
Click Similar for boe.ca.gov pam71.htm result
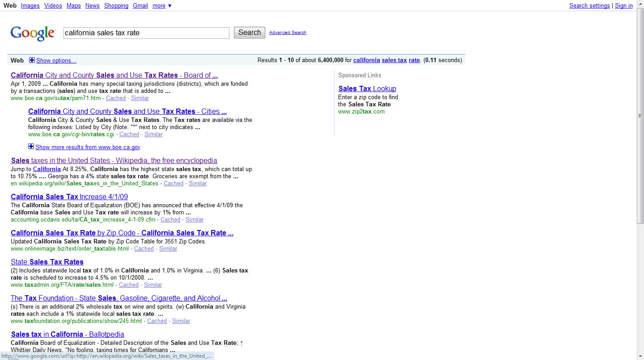[x=140, y=98]
